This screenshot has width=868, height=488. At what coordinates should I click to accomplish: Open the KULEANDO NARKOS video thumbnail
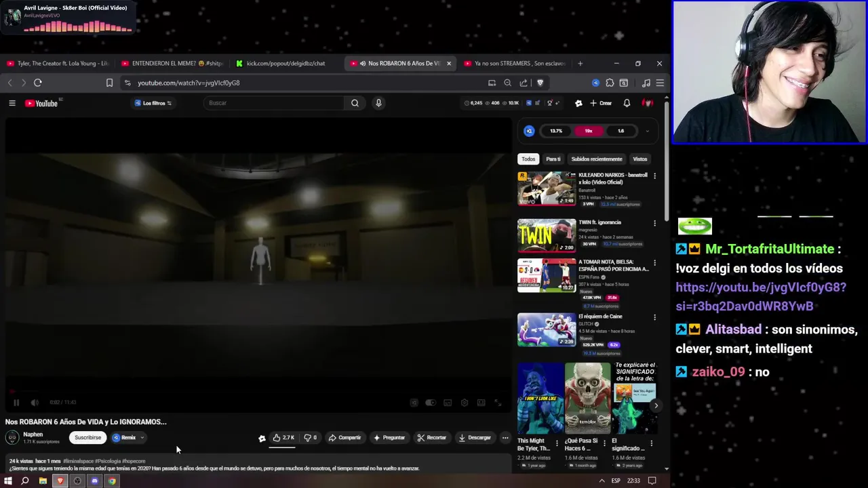547,188
